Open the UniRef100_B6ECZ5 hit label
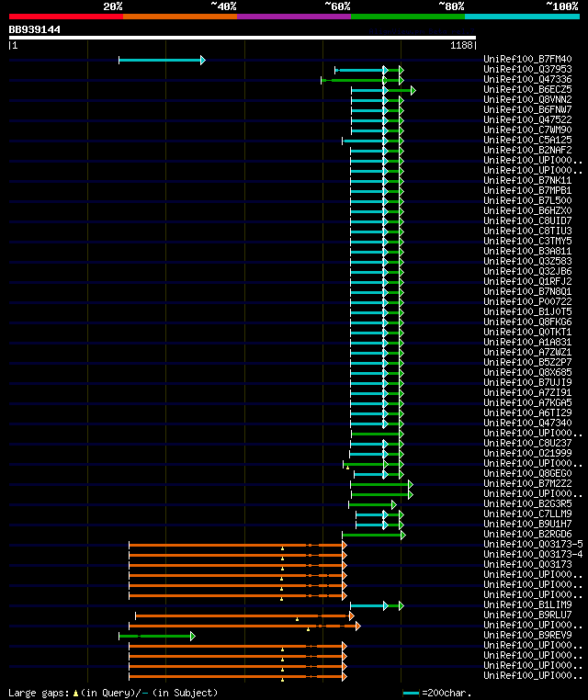 527,89
